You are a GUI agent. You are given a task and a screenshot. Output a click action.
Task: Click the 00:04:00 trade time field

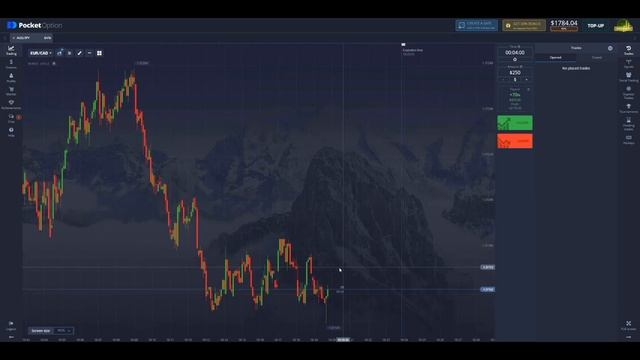tap(515, 53)
